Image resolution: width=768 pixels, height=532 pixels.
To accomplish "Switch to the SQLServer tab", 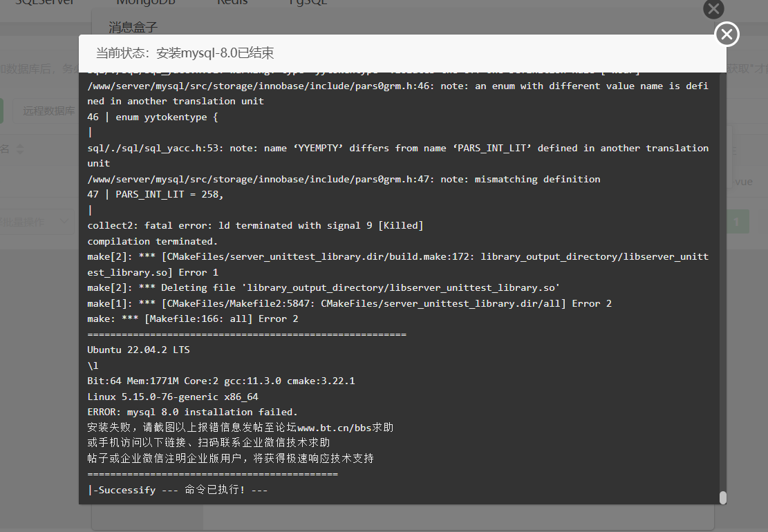I will pos(44,2).
